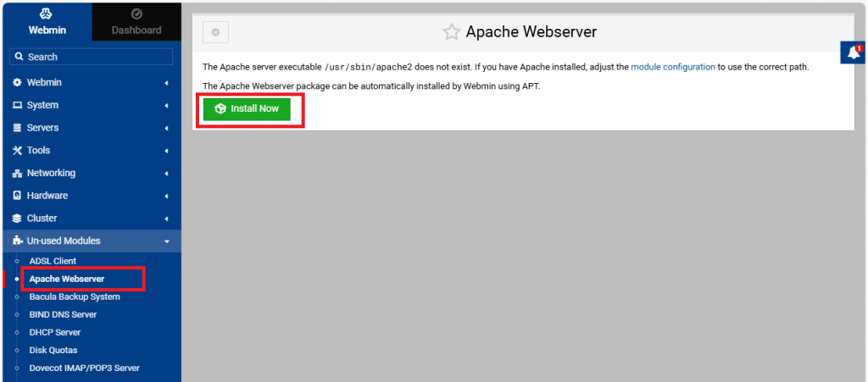
Task: Switch to the Dashboard tab
Action: 136,22
